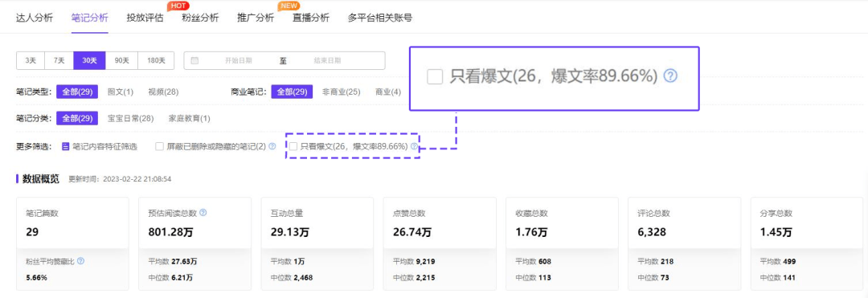
Task: Click help icon beside 屏蔽已删除或隐藏的笔记
Action: pyautogui.click(x=272, y=146)
